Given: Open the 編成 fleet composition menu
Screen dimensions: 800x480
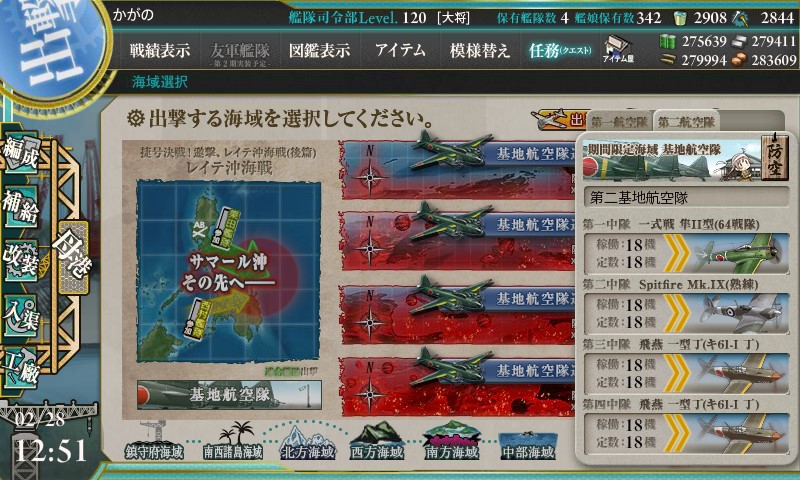Looking at the screenshot, I should (21, 153).
